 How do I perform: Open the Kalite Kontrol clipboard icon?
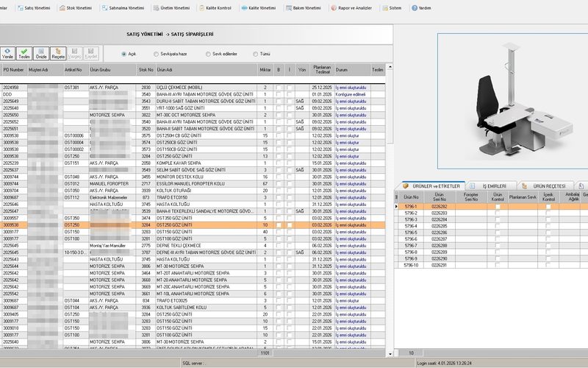(201, 8)
